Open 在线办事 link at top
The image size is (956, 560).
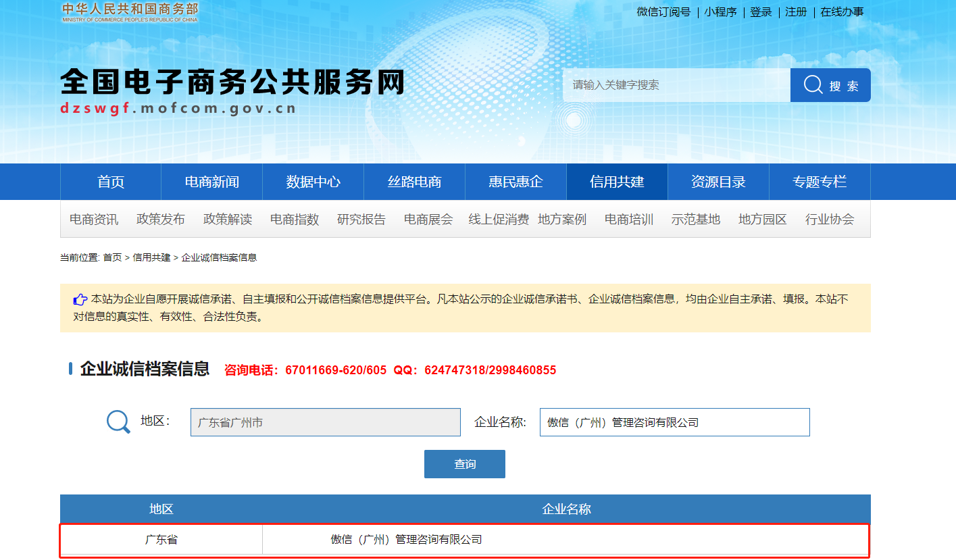tap(842, 12)
